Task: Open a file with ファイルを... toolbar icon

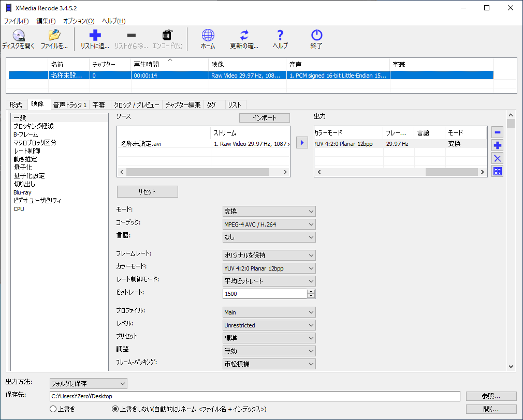Action: (54, 35)
